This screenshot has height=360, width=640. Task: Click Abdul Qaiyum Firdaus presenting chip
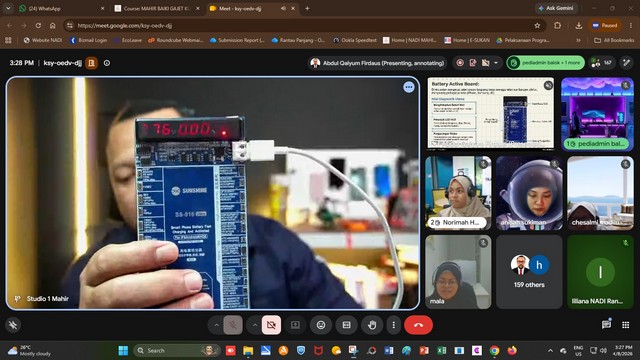pyautogui.click(x=378, y=63)
